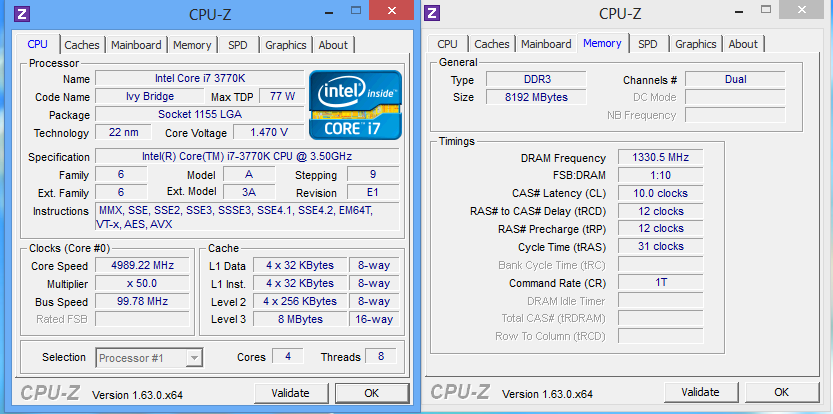Click the Intel Core i7 logo badge
This screenshot has width=833, height=414.
(x=355, y=105)
